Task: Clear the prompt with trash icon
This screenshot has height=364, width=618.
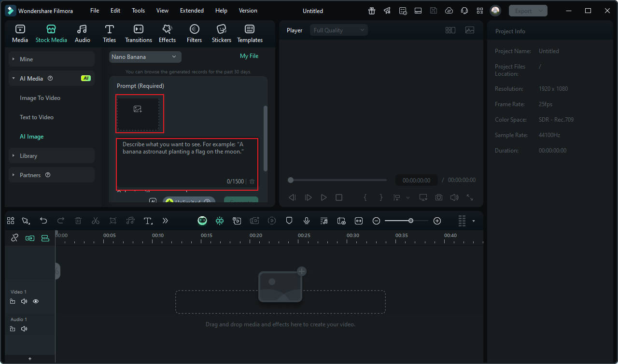Action: point(252,182)
